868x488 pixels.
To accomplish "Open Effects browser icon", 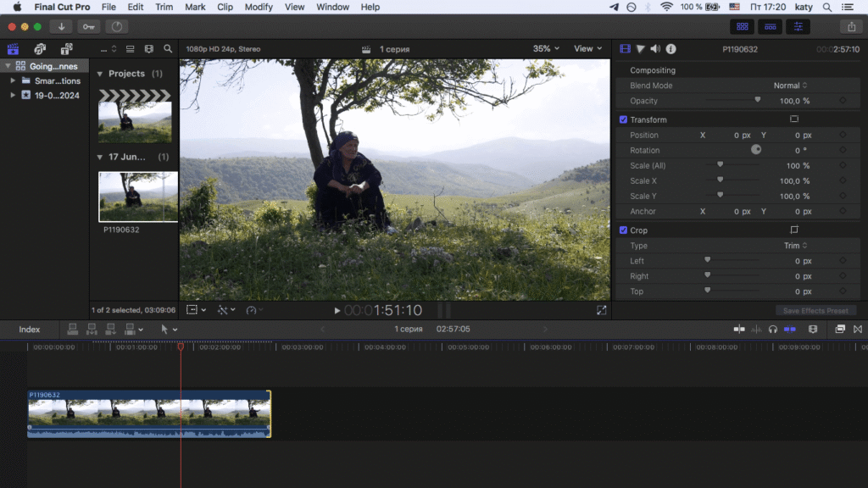I will click(x=840, y=330).
